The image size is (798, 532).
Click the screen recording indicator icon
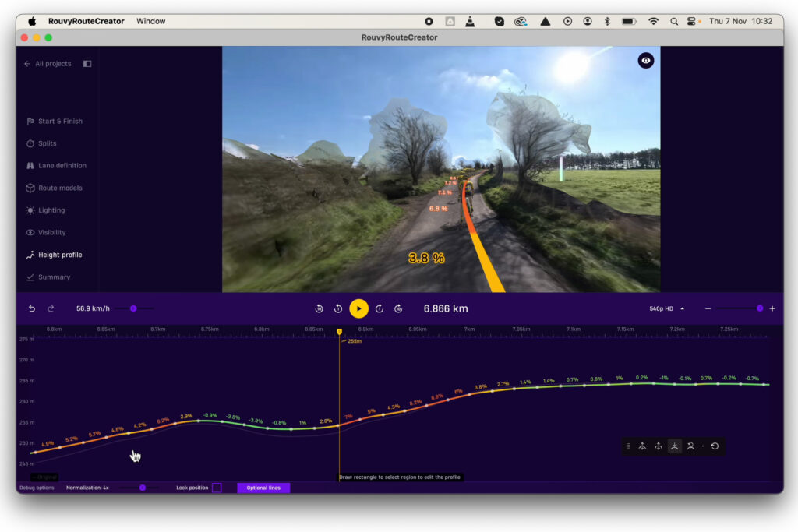point(429,21)
